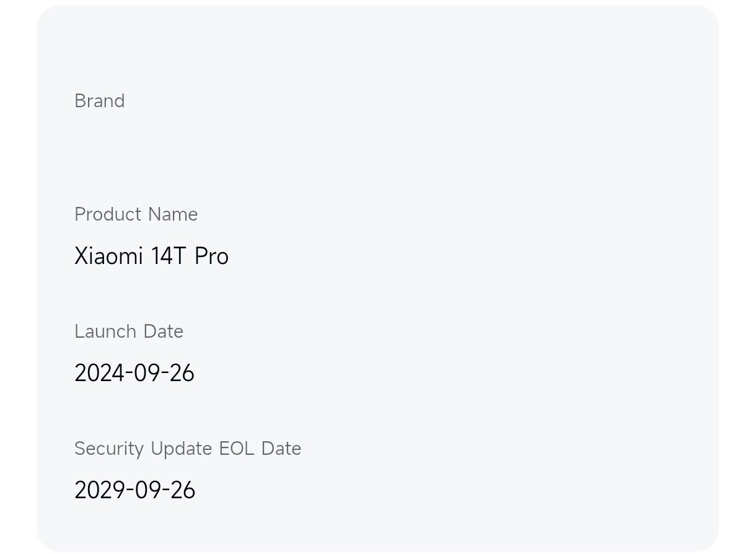The image size is (756, 554).
Task: Select the 2024-09-26 launch date value
Action: [x=134, y=373]
